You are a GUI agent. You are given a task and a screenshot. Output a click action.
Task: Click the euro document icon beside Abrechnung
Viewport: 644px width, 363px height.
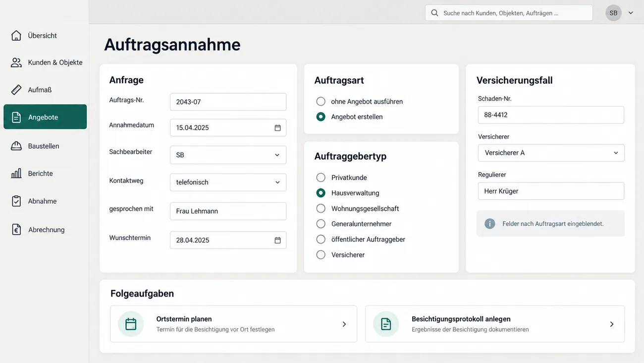click(x=16, y=230)
